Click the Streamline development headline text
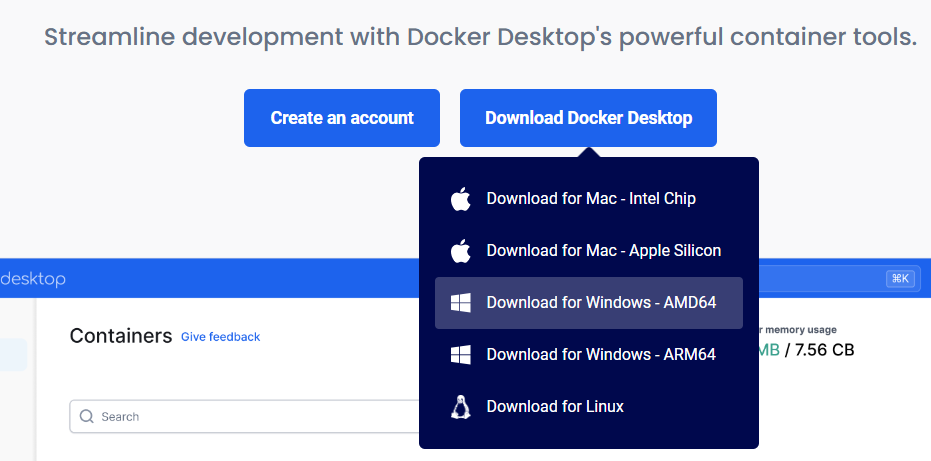931x461 pixels. tap(481, 37)
